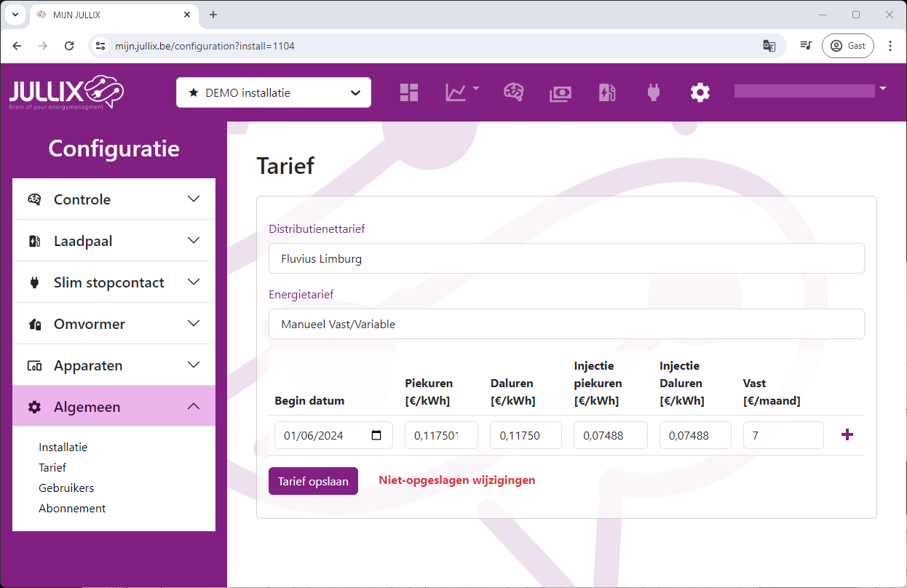Open the money/cost icon page
This screenshot has height=588, width=907.
(x=561, y=92)
